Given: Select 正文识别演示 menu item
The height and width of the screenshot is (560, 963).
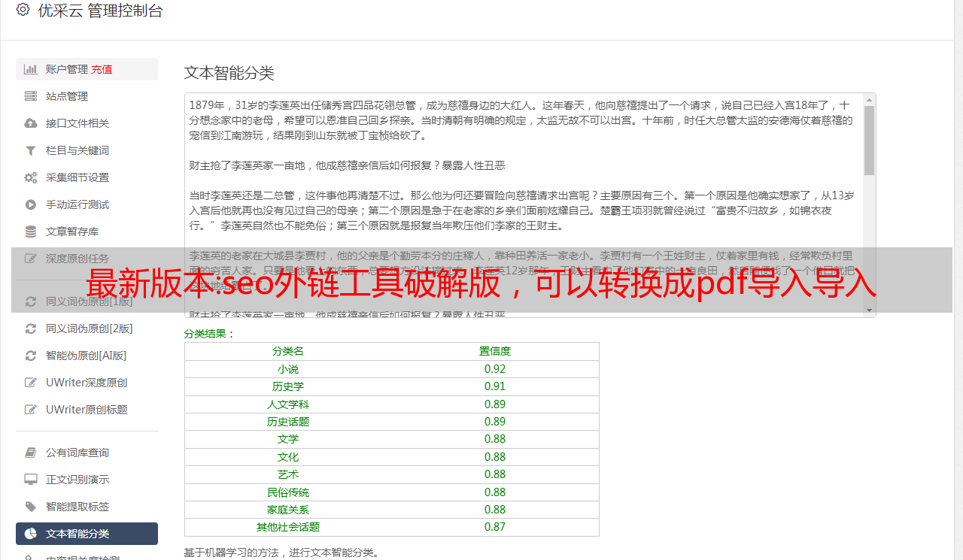Looking at the screenshot, I should click(x=87, y=480).
